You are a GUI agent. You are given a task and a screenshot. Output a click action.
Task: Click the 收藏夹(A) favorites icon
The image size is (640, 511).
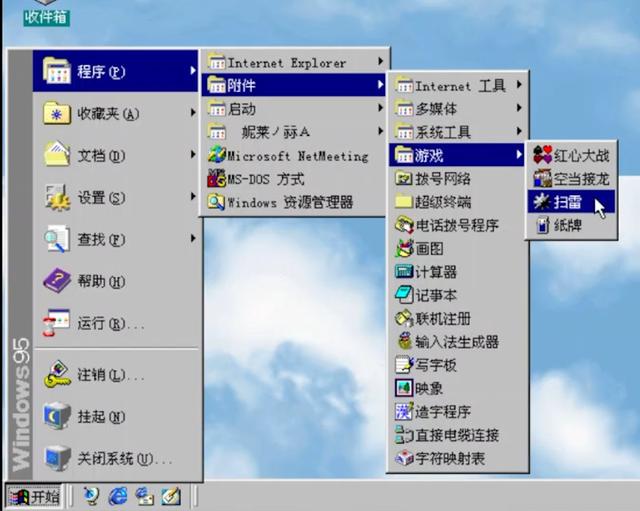tap(57, 113)
